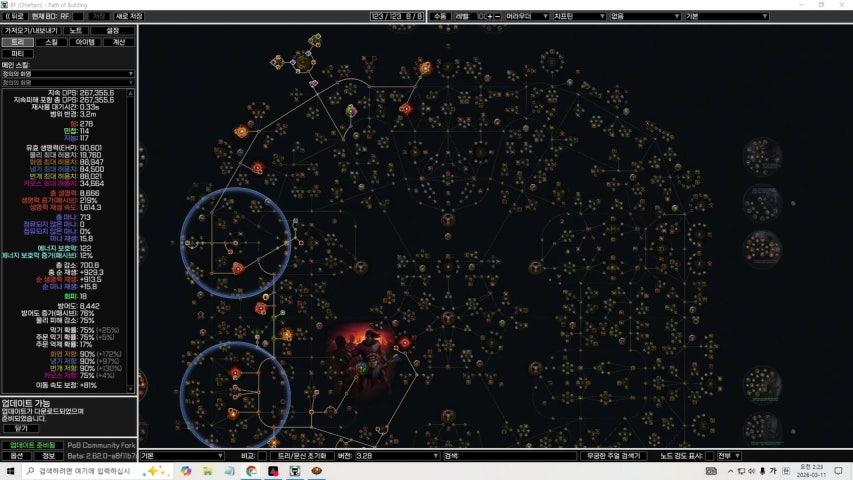Select the third cluster jewel preview on the right
Screen dimensions: 853x480
pos(762,249)
